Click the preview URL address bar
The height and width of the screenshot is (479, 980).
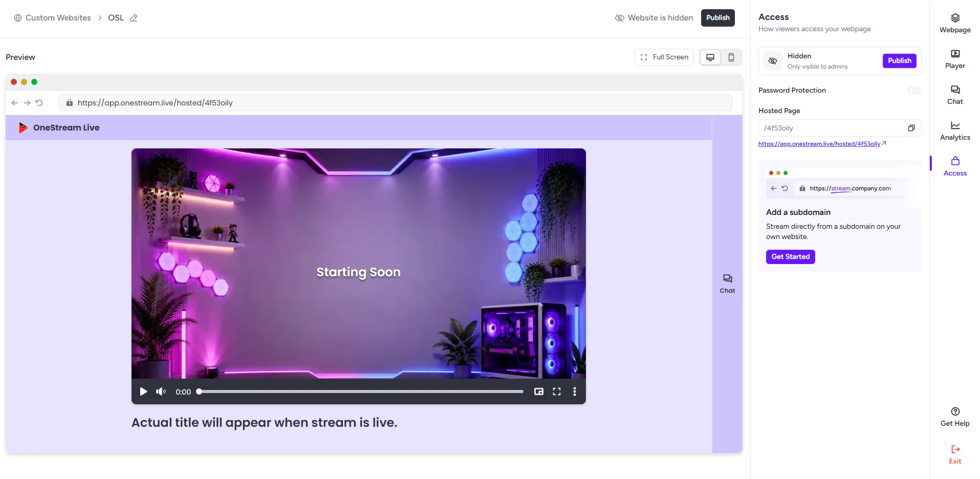[395, 103]
